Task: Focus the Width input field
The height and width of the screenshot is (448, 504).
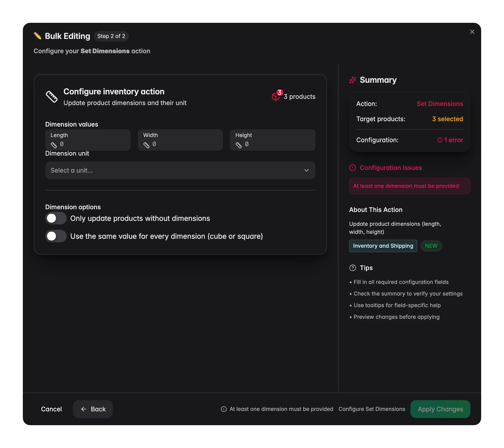Action: (x=180, y=140)
